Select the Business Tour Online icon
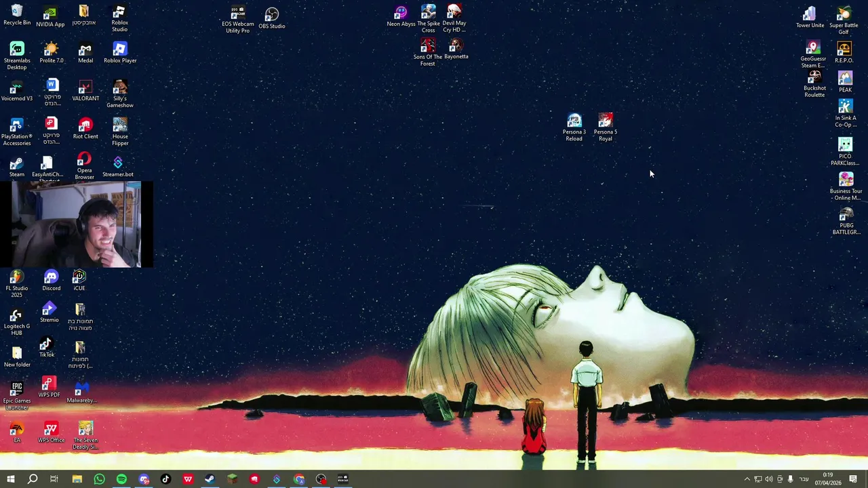This screenshot has width=868, height=488. pos(846,186)
